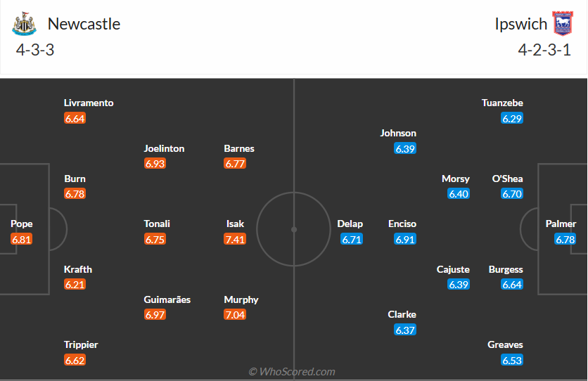Select Greaves's 6.53 rating badge
Viewport: 588px width, 381px height.
click(512, 360)
